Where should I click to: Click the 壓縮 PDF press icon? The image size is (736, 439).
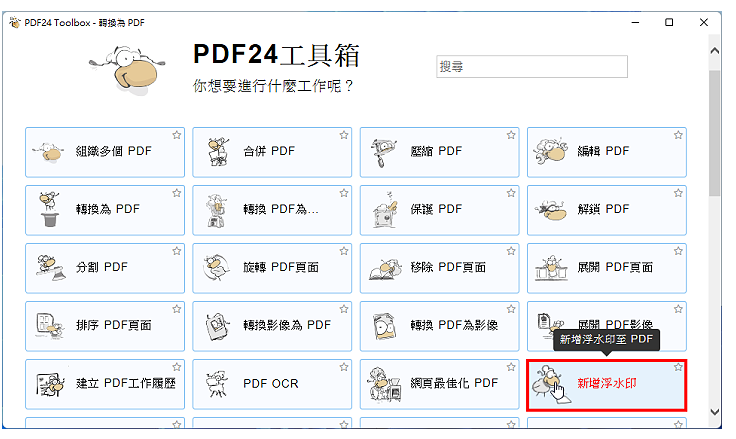point(383,153)
